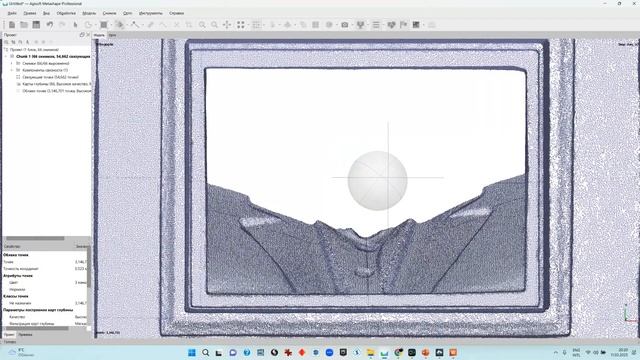Image resolution: width=640 pixels, height=360 pixels.
Task: Open the dropdown arrow beside Move object tool
Action: coord(126,25)
